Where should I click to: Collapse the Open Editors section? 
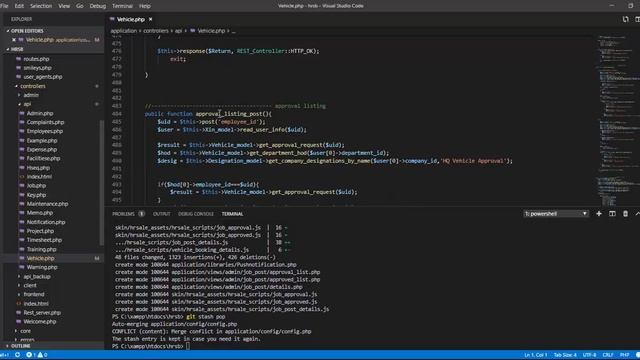(27, 31)
